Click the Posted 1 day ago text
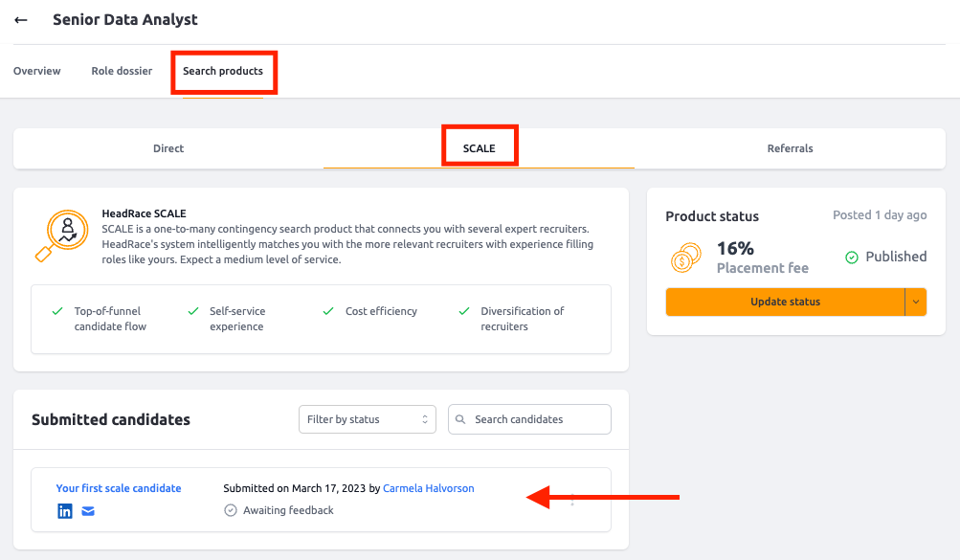This screenshot has height=560, width=960. (x=880, y=215)
